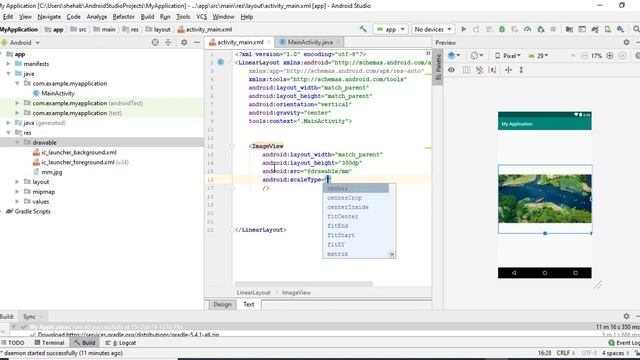Open Preview panel settings gear

pyautogui.click(x=626, y=42)
